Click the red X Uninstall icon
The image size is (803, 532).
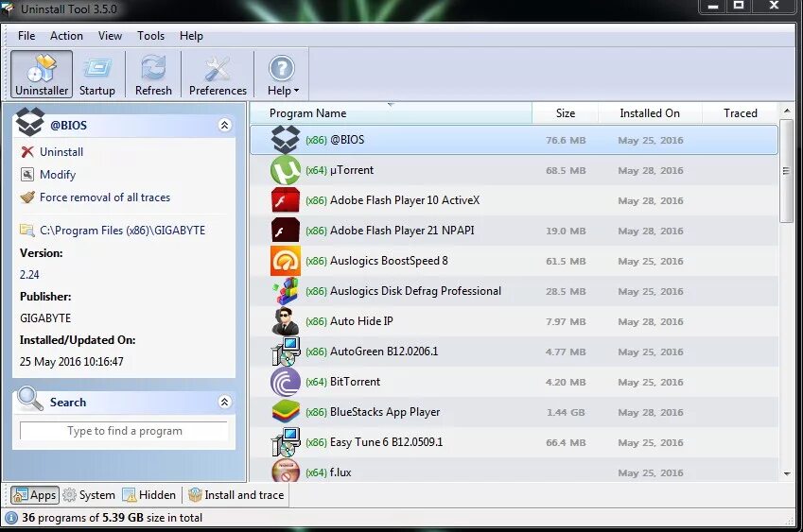click(x=27, y=152)
